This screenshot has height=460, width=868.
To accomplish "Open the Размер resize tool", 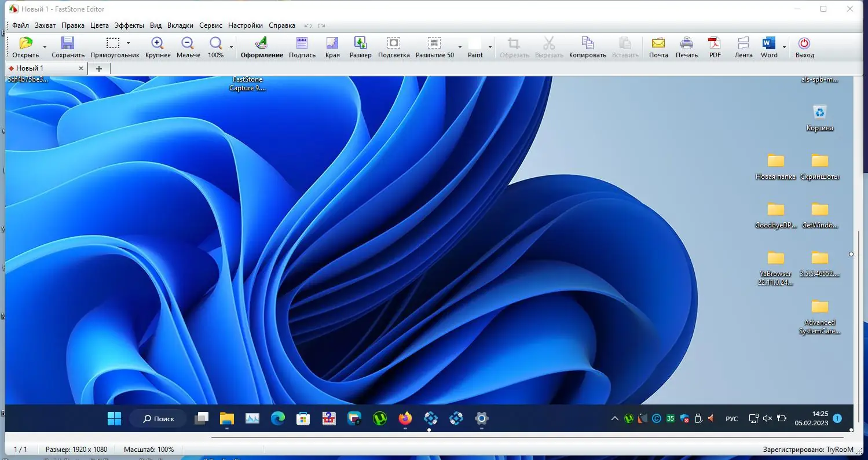I will click(x=360, y=43).
